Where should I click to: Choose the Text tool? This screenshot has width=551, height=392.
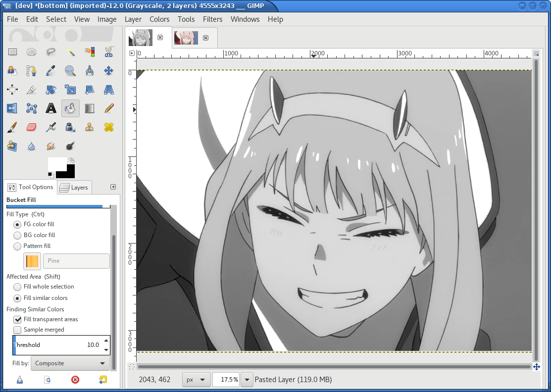tap(51, 108)
